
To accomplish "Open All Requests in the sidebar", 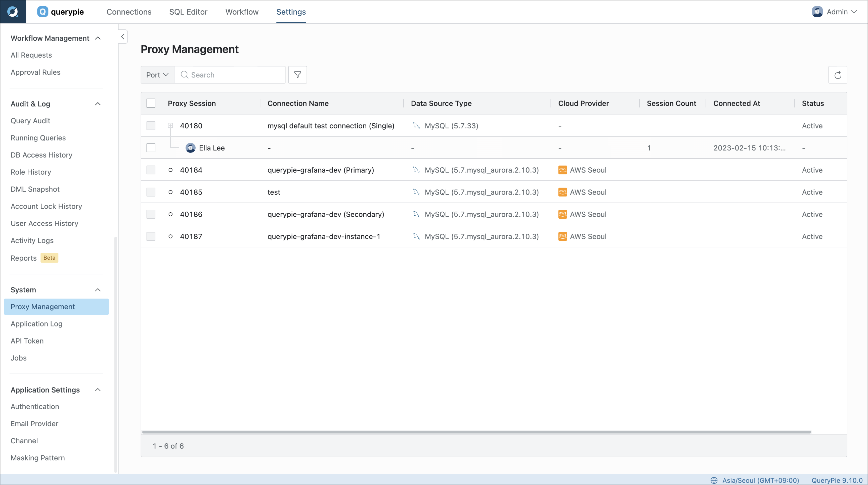I will (31, 55).
